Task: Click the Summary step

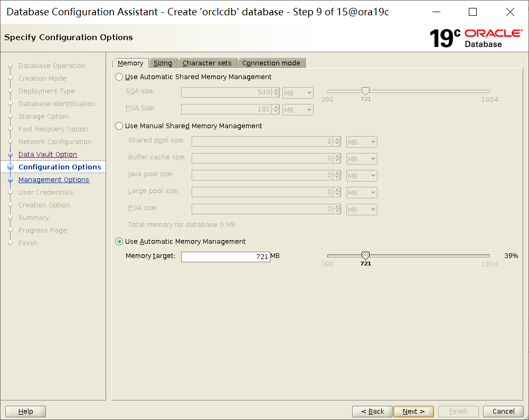Action: 34,218
